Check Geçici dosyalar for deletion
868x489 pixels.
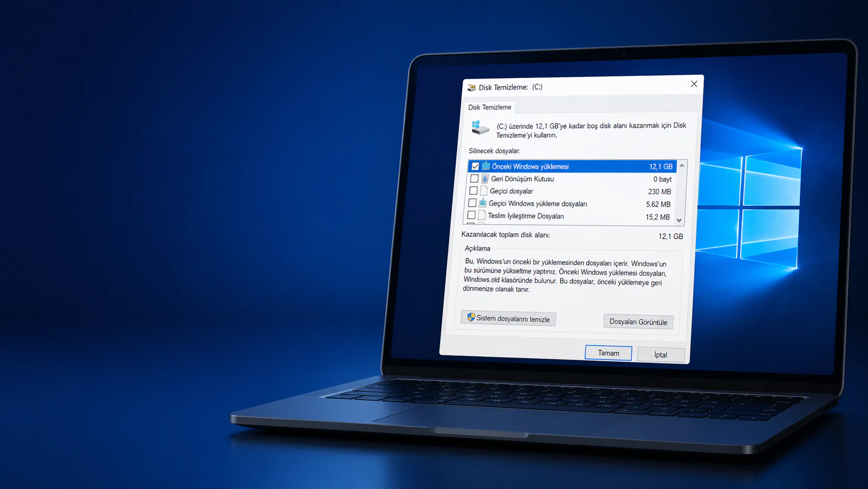[473, 190]
